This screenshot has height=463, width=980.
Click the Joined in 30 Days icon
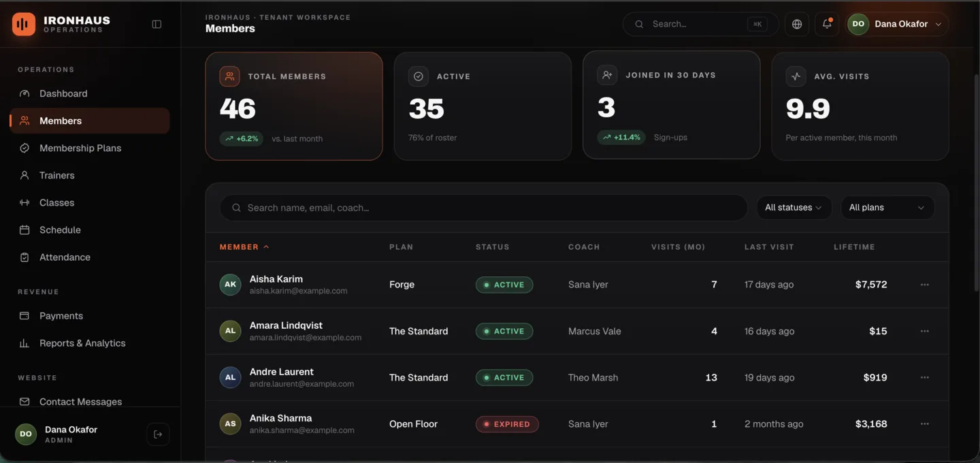[607, 75]
